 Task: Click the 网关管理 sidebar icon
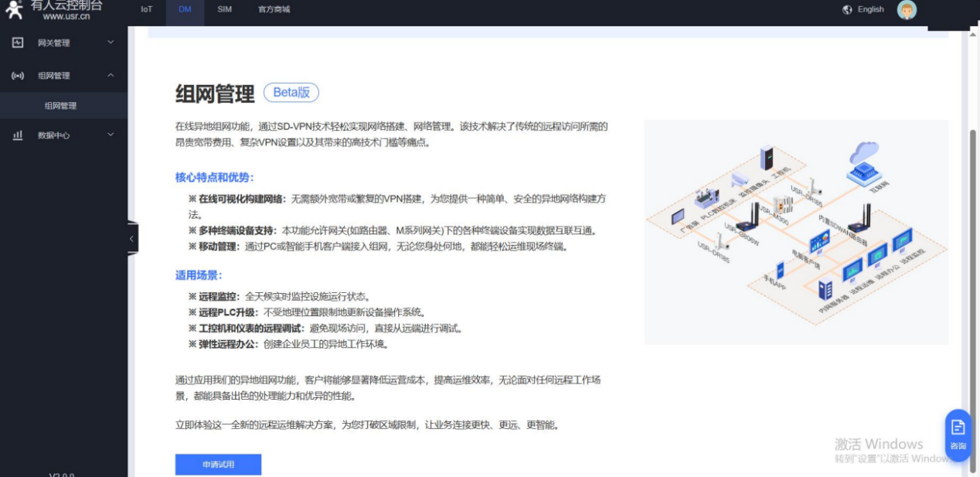[18, 43]
